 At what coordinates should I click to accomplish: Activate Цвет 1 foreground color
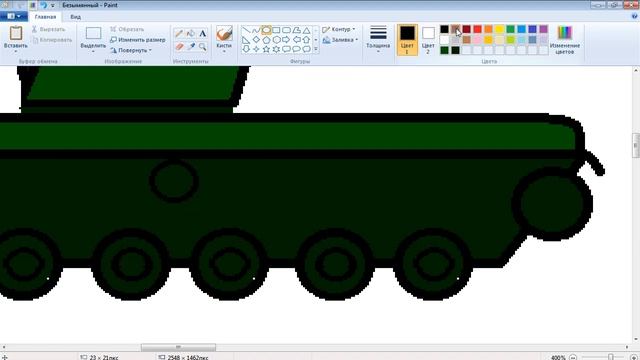407,40
